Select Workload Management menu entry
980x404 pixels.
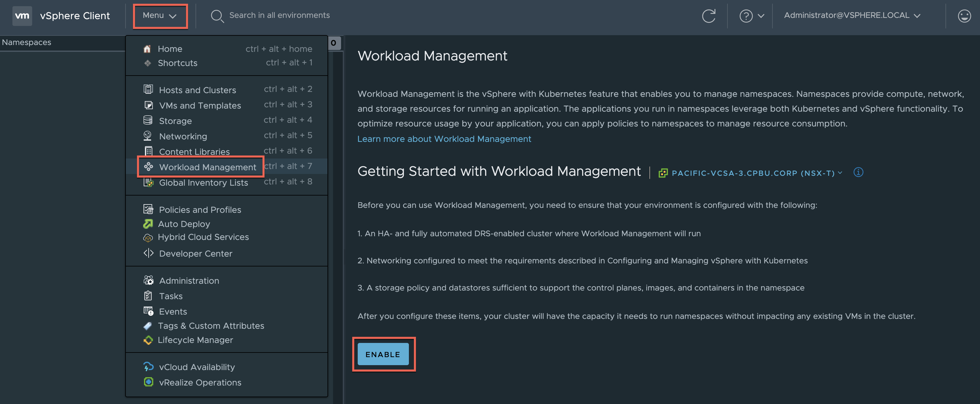click(207, 167)
